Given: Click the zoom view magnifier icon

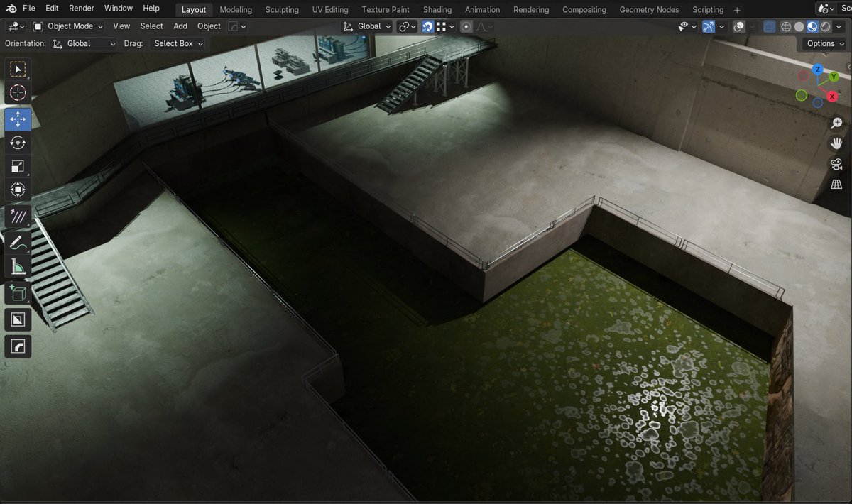Looking at the screenshot, I should point(836,124).
